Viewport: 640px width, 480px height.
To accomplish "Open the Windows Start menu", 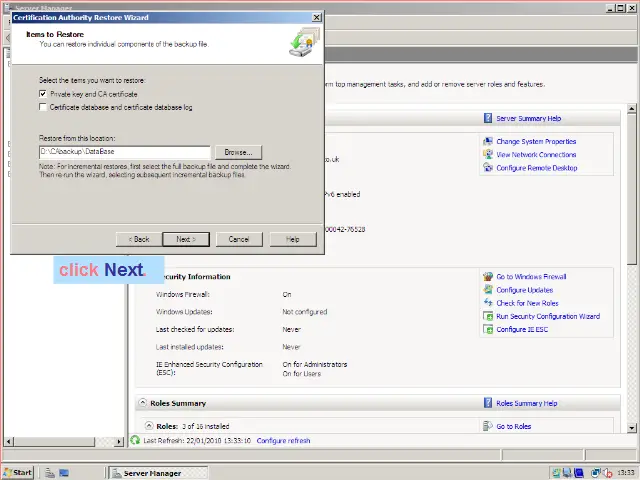I will pyautogui.click(x=18, y=473).
